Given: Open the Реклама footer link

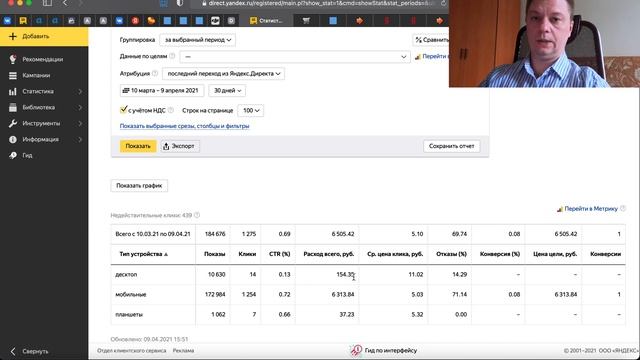Looking at the screenshot, I should (x=183, y=351).
